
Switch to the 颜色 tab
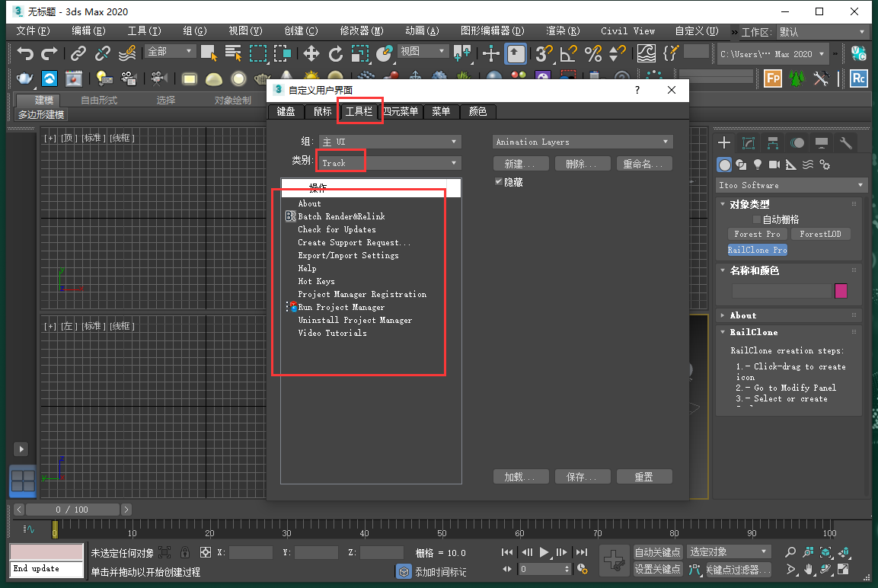477,111
